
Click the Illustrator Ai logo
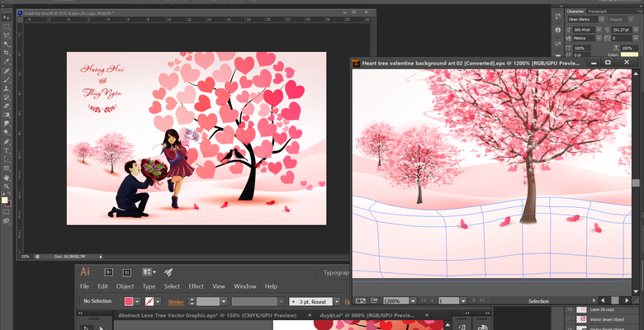click(85, 271)
